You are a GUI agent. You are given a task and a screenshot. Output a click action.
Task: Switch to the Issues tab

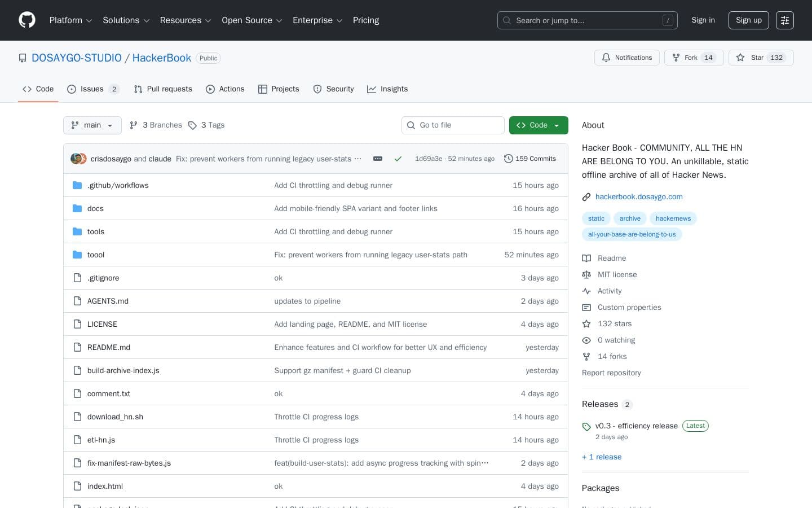point(92,89)
